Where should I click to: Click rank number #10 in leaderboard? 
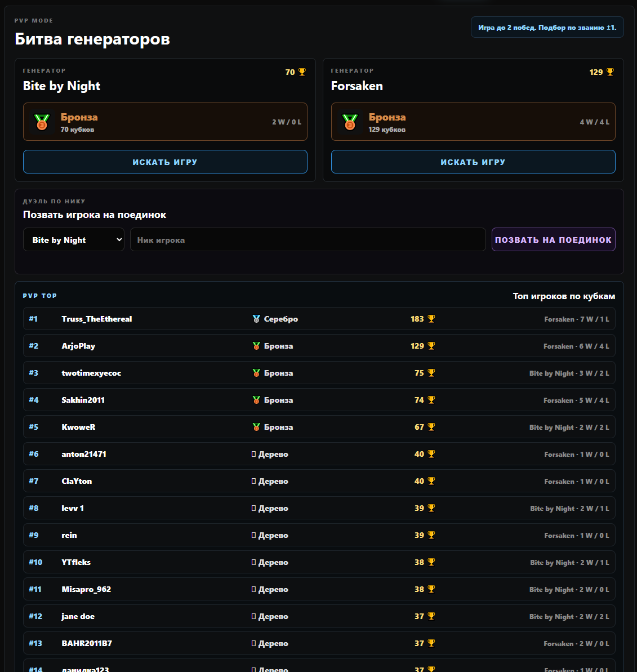click(x=35, y=562)
